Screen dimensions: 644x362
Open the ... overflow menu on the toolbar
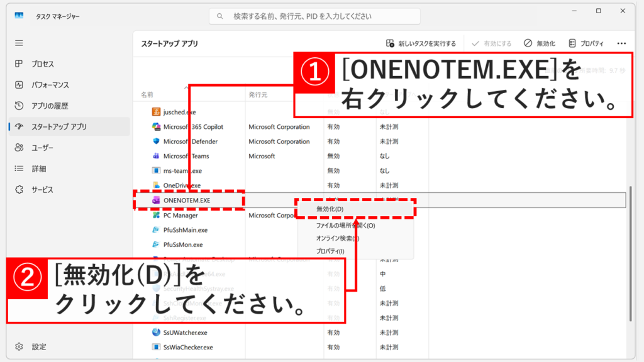pos(621,43)
